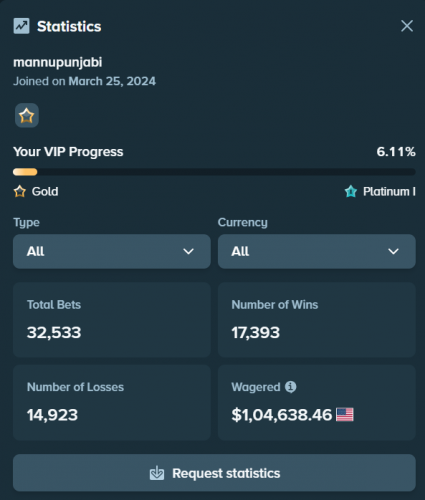Select the Number of Wins card
Screen dimensions: 425x500
(317, 320)
